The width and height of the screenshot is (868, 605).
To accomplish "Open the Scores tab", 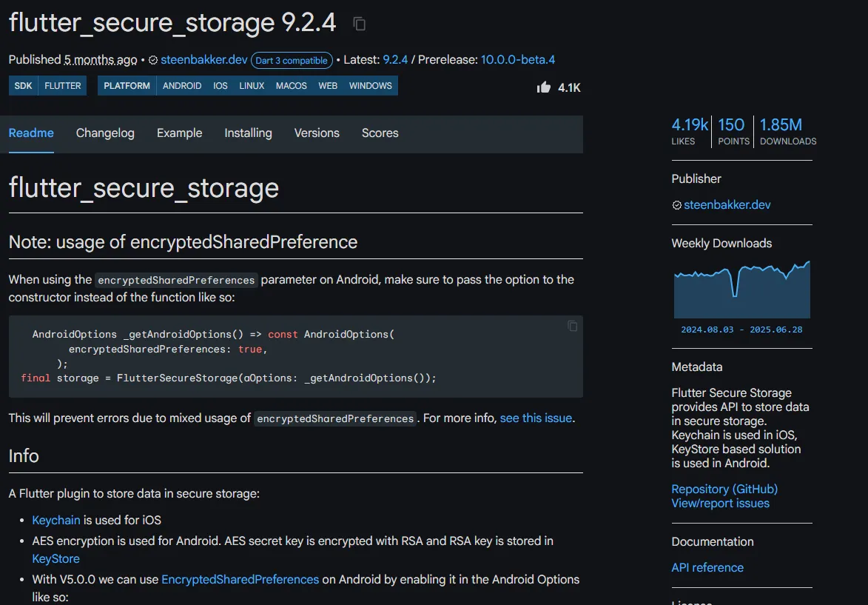I will click(x=380, y=133).
